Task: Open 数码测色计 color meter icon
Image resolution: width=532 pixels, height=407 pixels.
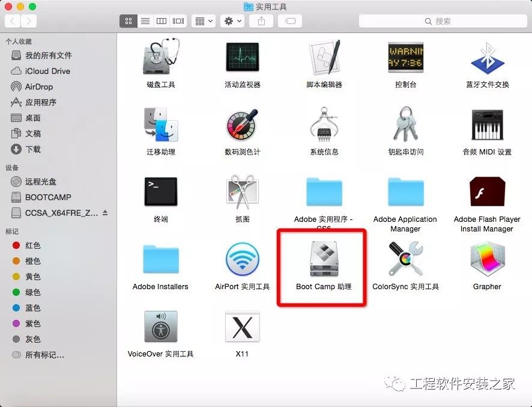Action: [242, 124]
